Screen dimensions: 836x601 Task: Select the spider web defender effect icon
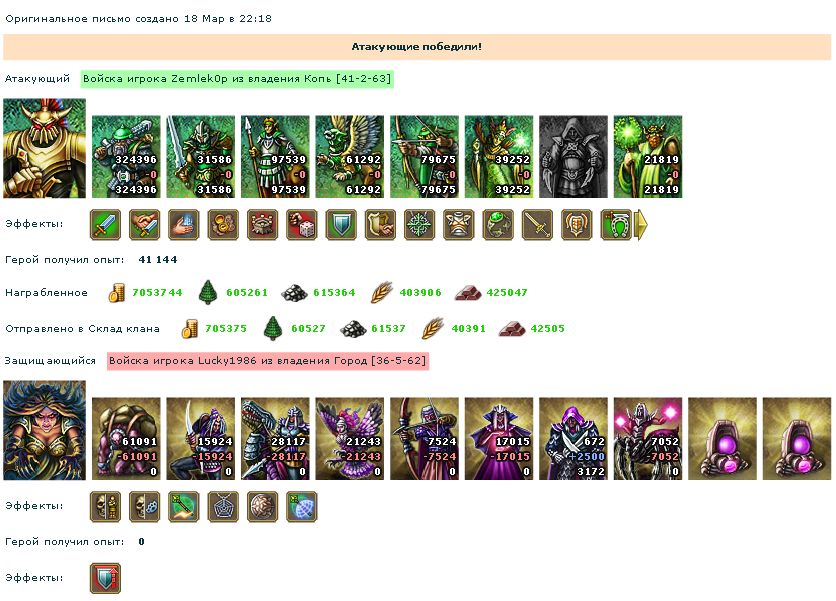click(x=223, y=507)
